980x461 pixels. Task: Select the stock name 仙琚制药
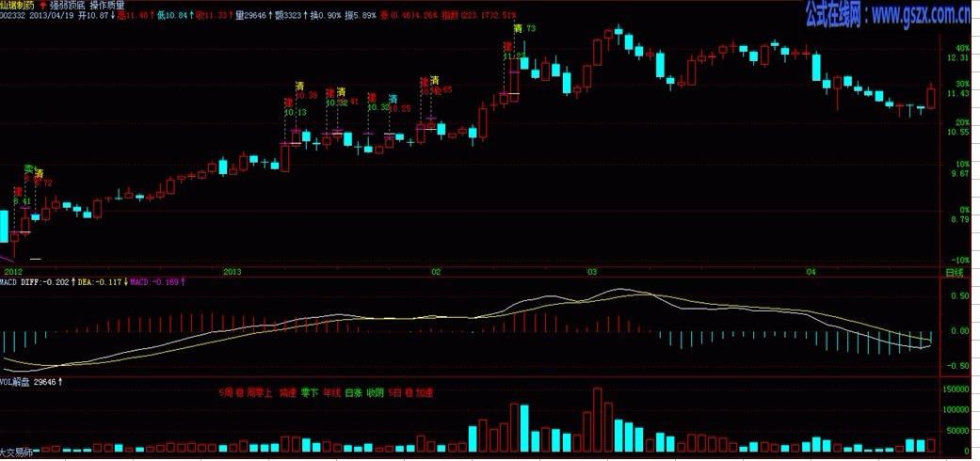(18, 5)
